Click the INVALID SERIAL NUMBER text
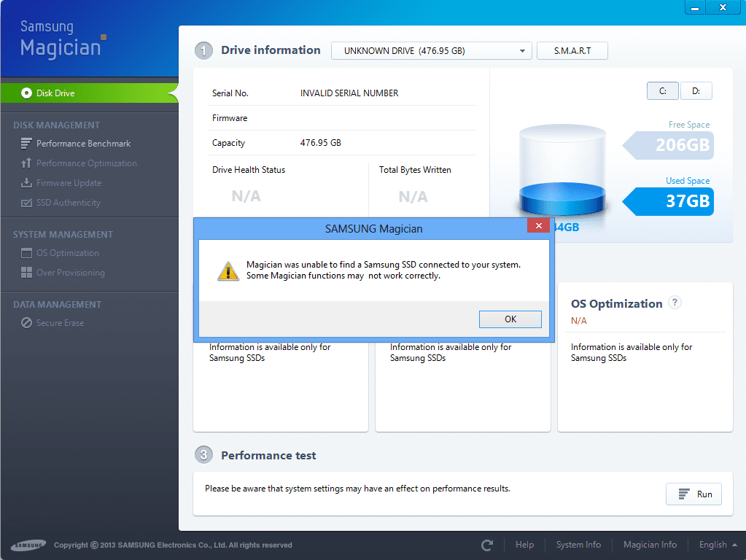This screenshot has width=746, height=560. 349,93
